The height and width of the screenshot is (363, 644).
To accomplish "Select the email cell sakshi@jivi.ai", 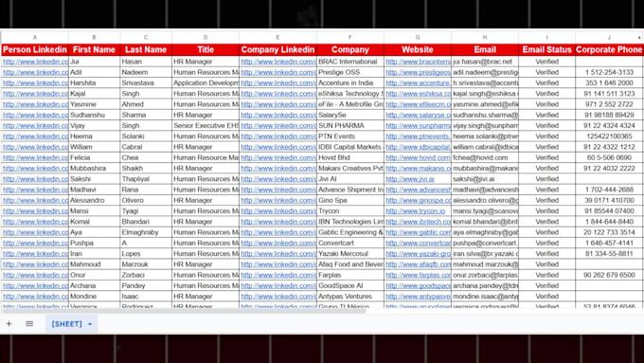I will [485, 179].
